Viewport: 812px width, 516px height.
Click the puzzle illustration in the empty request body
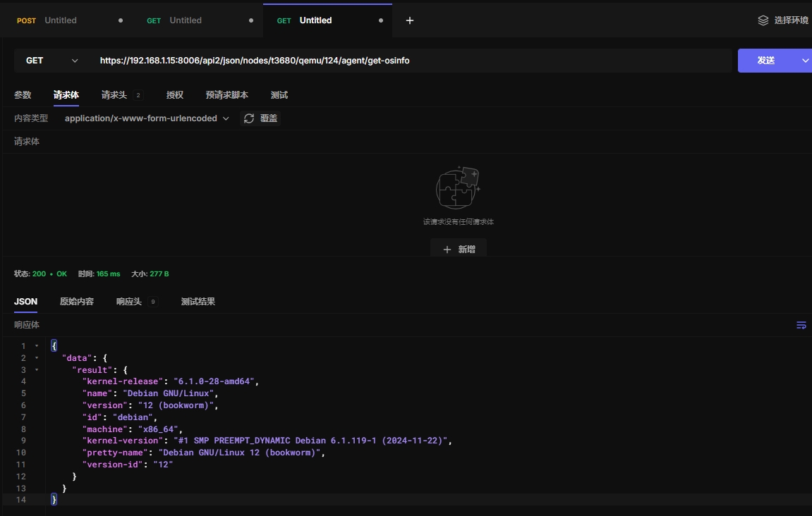point(458,188)
